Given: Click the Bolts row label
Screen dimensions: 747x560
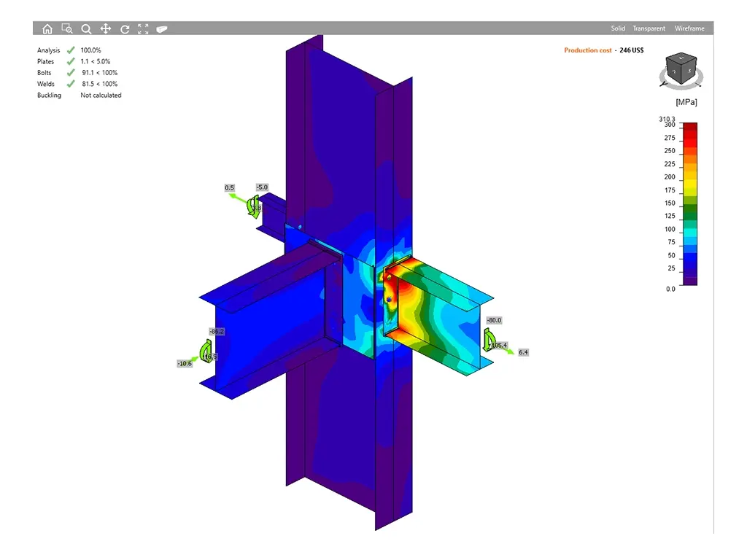Looking at the screenshot, I should [x=44, y=72].
